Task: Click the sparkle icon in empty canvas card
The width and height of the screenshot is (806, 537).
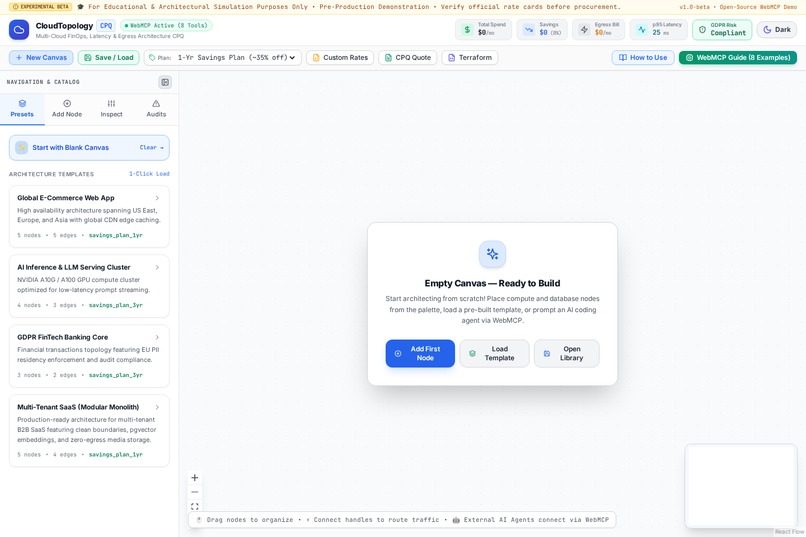Action: (492, 254)
